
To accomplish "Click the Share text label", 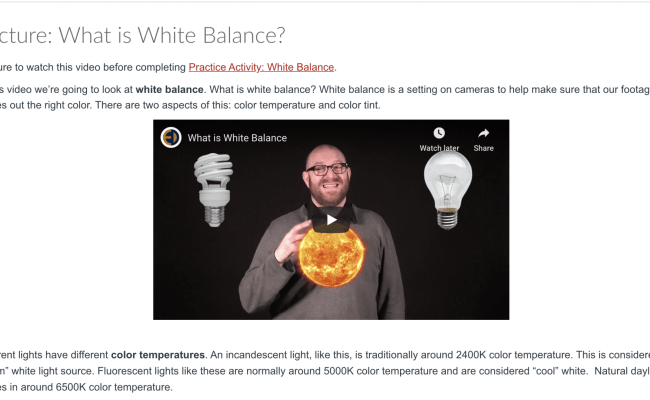I will pos(483,148).
